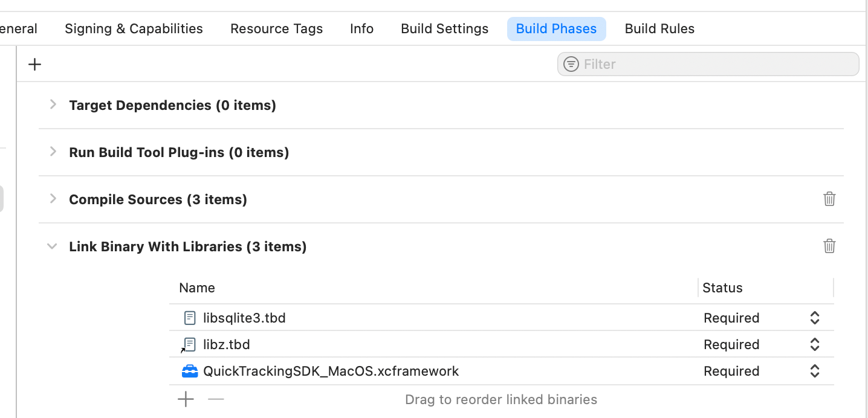868x418 pixels.
Task: Expand the Compile Sources section
Action: (53, 199)
